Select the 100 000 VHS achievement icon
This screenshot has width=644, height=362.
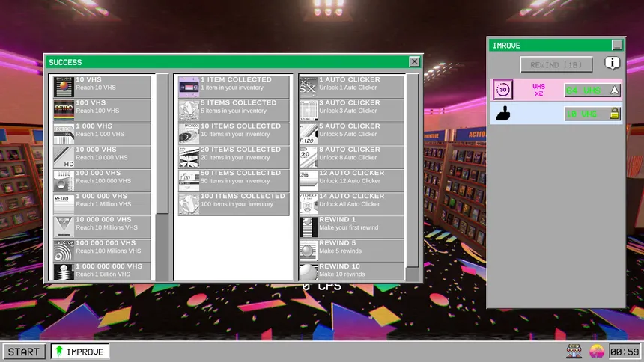pos(64,180)
